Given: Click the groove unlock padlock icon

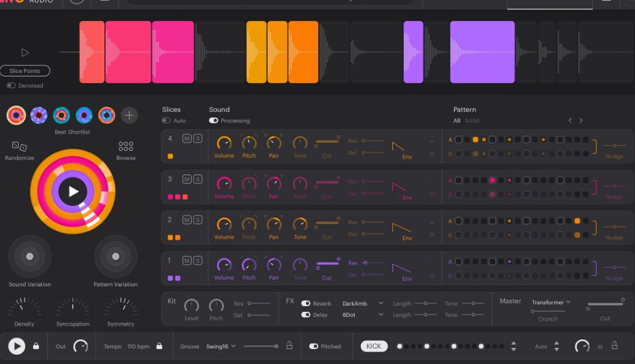Looking at the screenshot, I should pyautogui.click(x=289, y=346).
